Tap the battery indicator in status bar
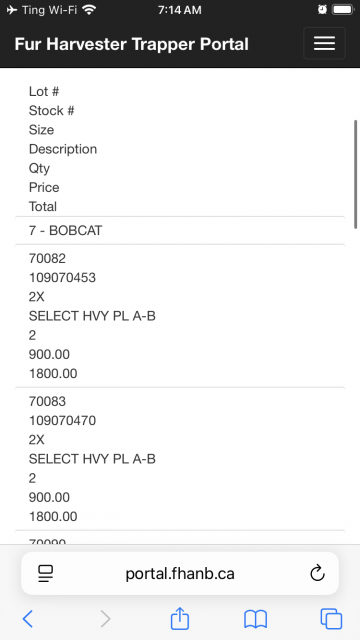 (343, 9)
